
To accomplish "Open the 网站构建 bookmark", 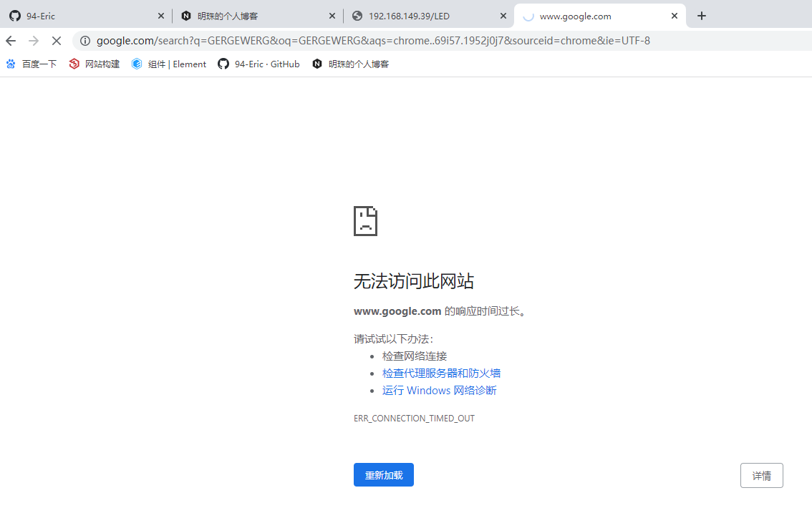I will click(x=95, y=64).
